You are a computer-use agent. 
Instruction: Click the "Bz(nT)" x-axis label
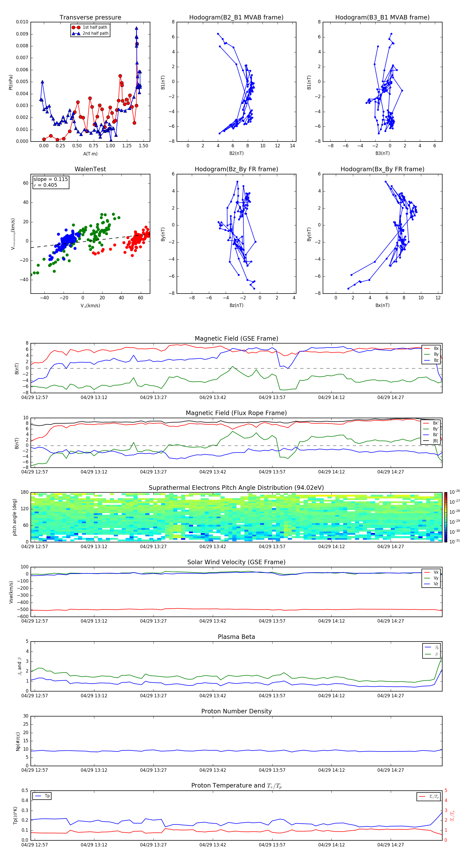(x=236, y=305)
